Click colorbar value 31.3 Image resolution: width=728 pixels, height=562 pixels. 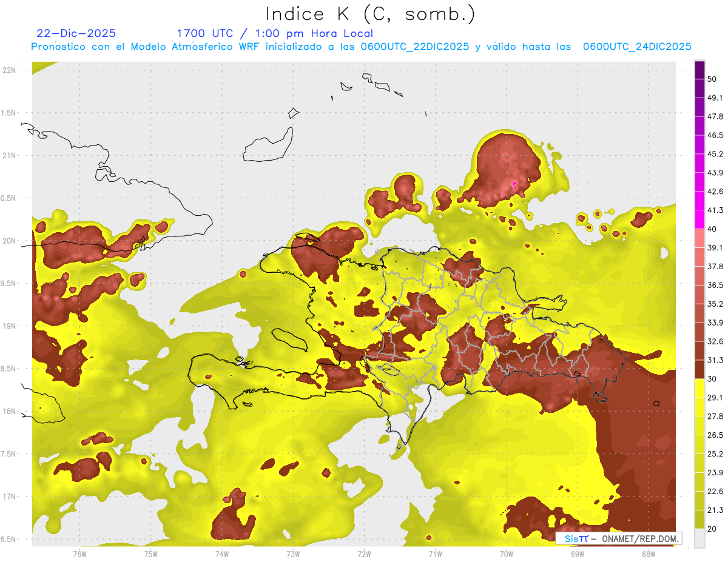pos(715,360)
